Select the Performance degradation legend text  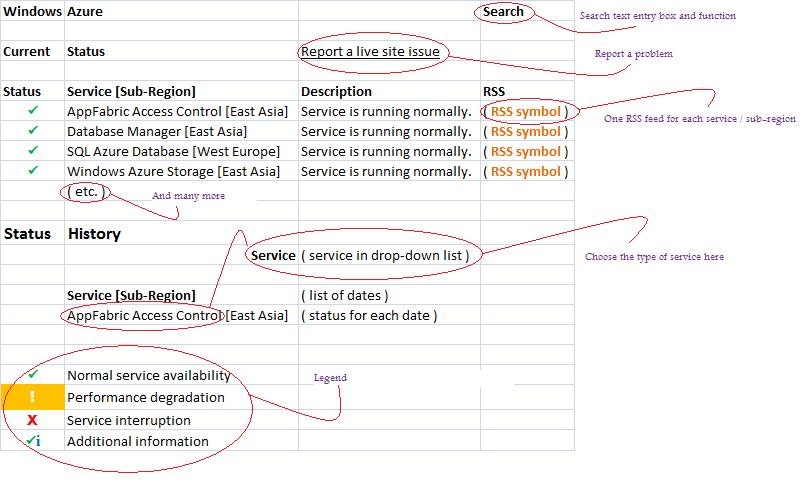point(146,398)
